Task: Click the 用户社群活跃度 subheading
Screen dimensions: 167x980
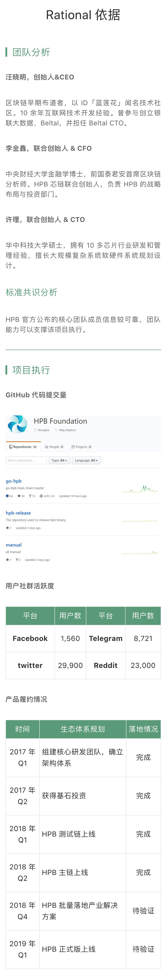Action: (30, 586)
